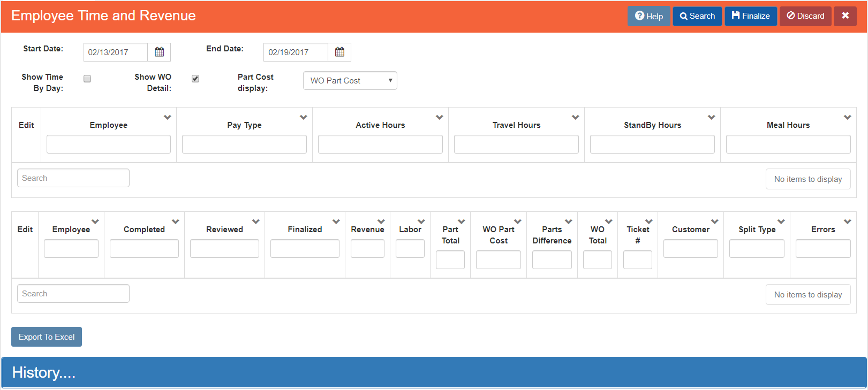Click the Start Date input field
This screenshot has width=868, height=390.
click(116, 52)
